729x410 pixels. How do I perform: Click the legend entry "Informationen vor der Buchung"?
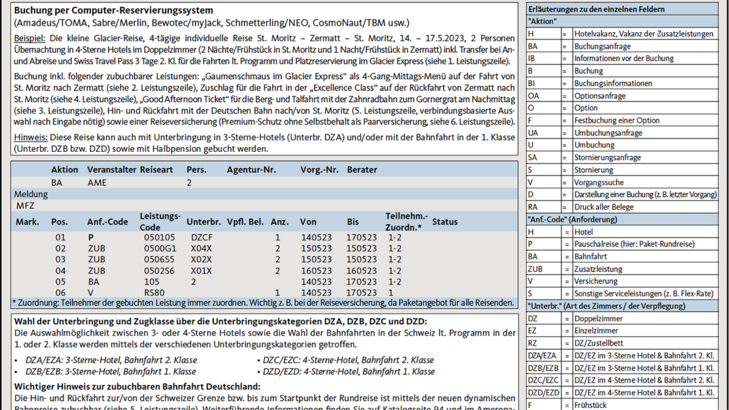(624, 59)
